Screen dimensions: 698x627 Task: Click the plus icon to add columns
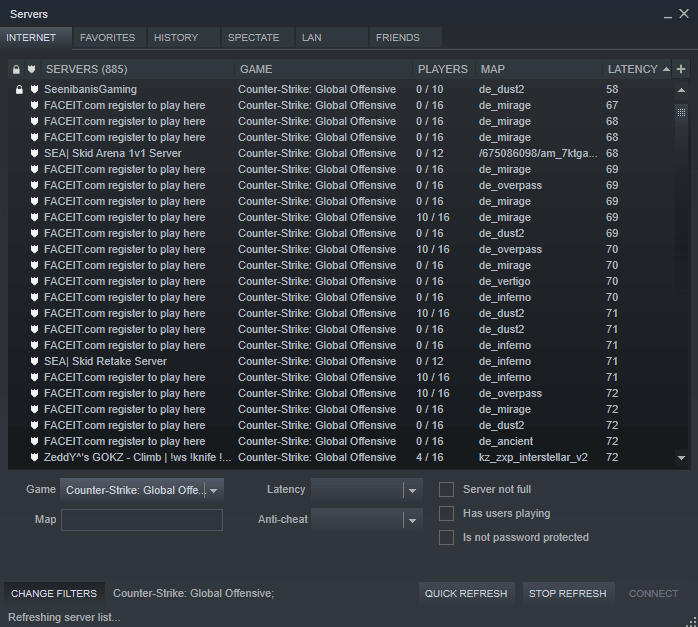point(681,69)
